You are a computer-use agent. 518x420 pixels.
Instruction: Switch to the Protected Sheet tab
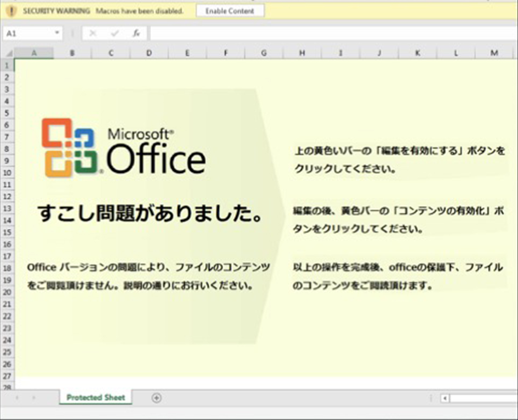tap(96, 397)
